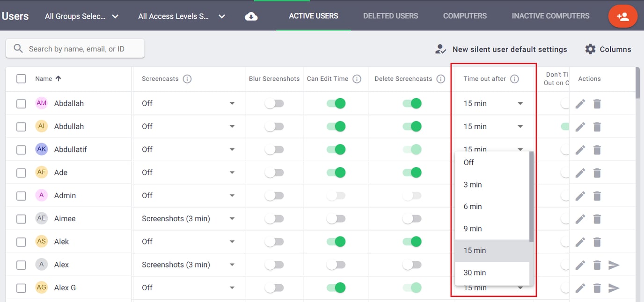Image resolution: width=644 pixels, height=302 pixels.
Task: Click the edit pencil for Abdallah
Action: tap(580, 104)
